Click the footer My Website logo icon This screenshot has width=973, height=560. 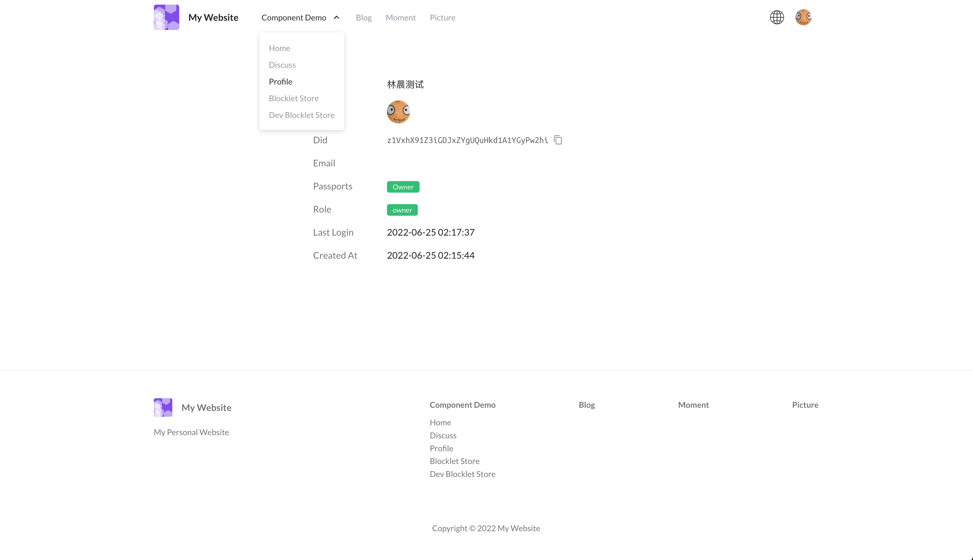pos(163,407)
